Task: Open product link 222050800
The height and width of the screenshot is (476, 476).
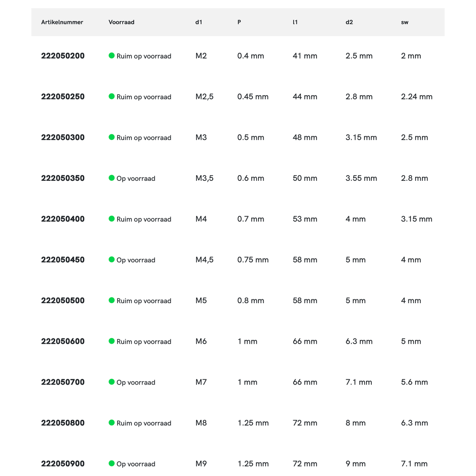Action: (63, 423)
